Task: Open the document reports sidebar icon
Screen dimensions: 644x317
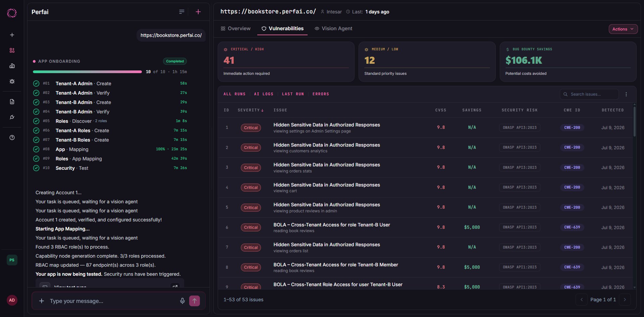Action: pyautogui.click(x=12, y=102)
